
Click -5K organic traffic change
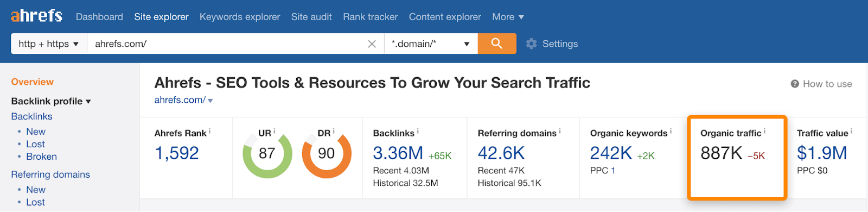756,156
